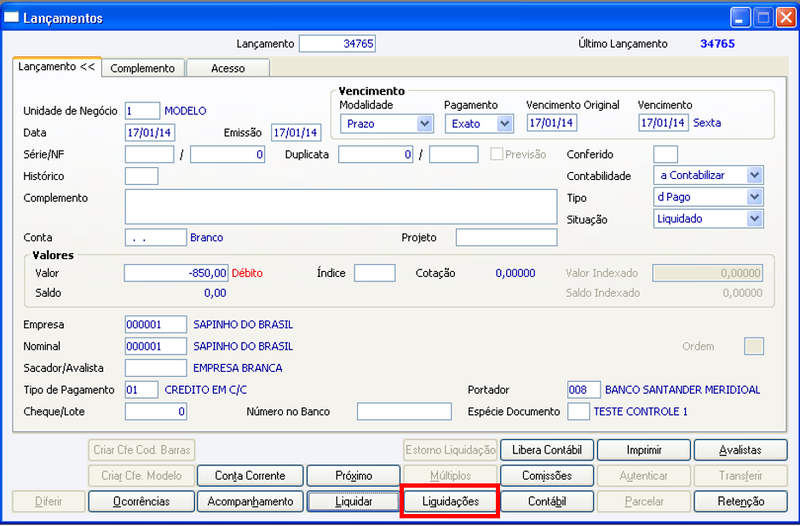The height and width of the screenshot is (526, 800).
Task: Focus the Sacador/Avalista field
Action: tap(156, 368)
